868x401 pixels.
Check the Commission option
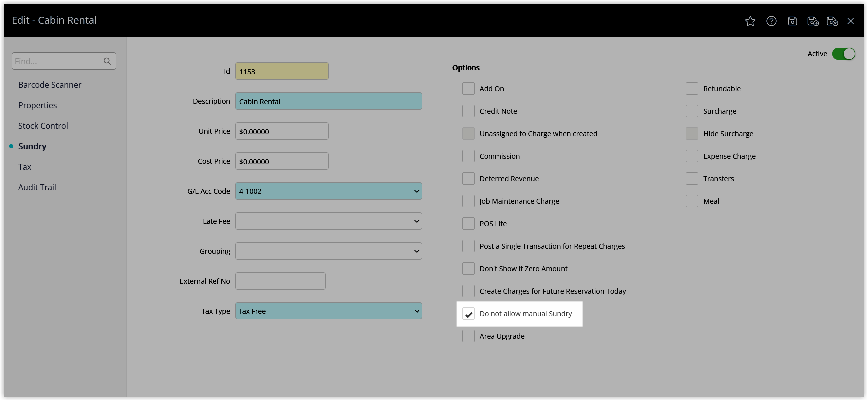point(468,156)
